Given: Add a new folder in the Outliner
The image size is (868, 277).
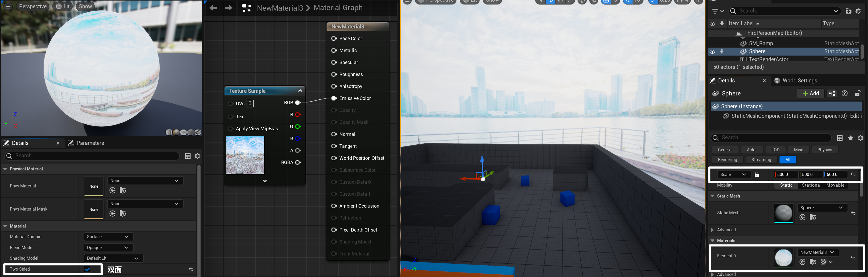Looking at the screenshot, I should point(849,11).
